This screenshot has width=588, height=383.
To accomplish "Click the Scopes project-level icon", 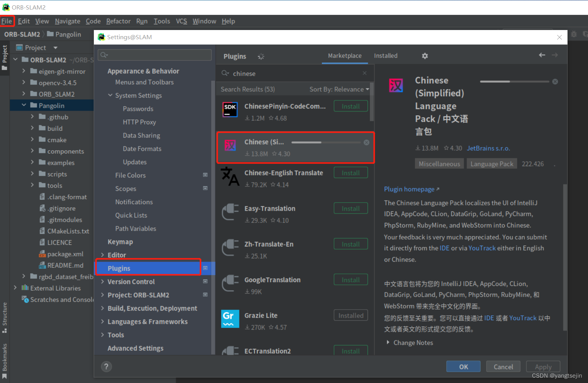I will point(205,188).
